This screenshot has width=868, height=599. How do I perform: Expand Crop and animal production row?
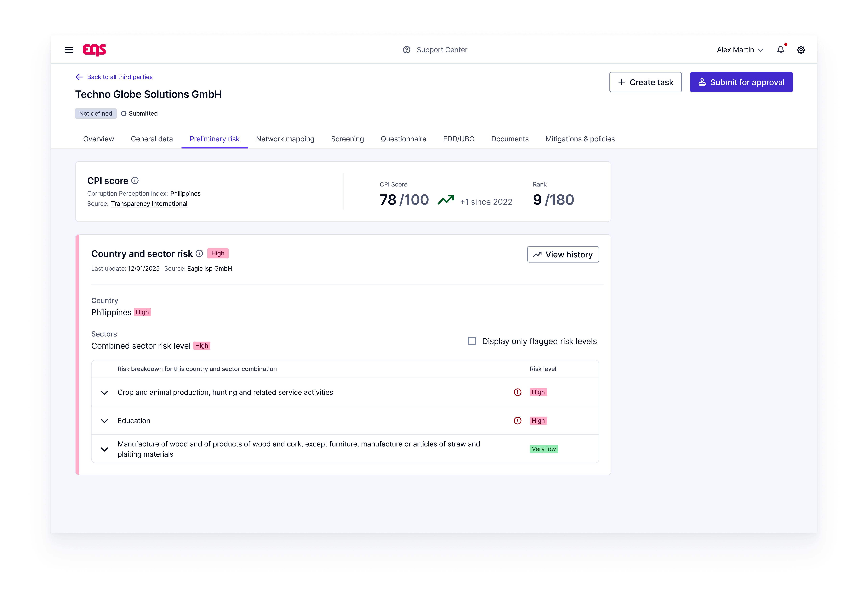point(105,393)
